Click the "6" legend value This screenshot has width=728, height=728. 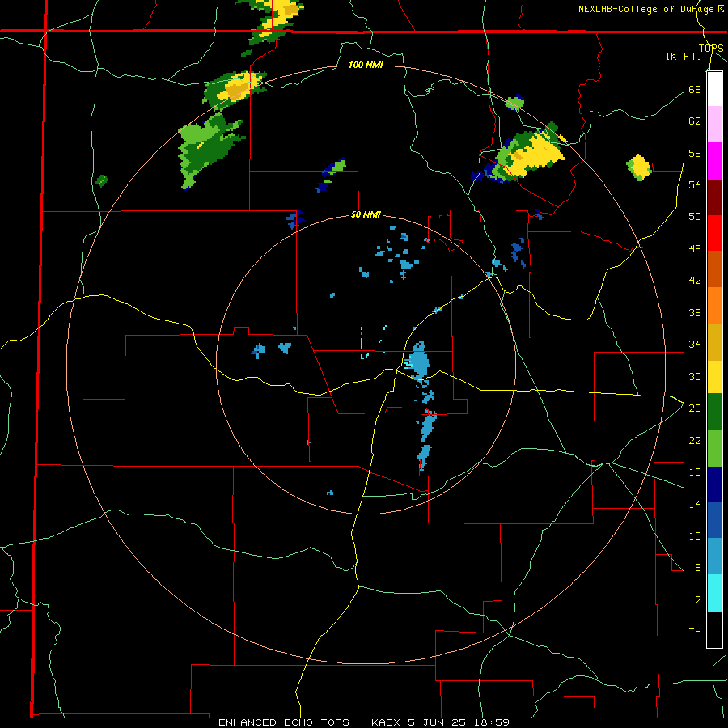[x=698, y=568]
